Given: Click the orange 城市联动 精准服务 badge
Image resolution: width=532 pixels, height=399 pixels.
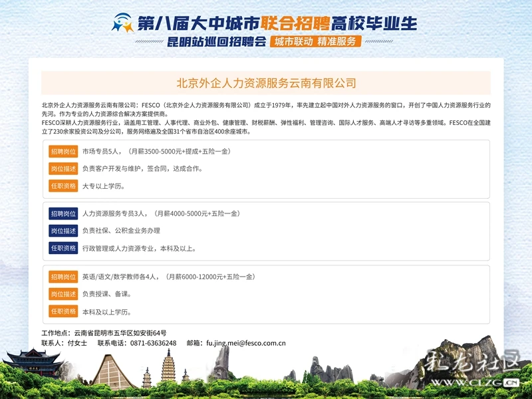Looking at the screenshot, I should pyautogui.click(x=315, y=41).
